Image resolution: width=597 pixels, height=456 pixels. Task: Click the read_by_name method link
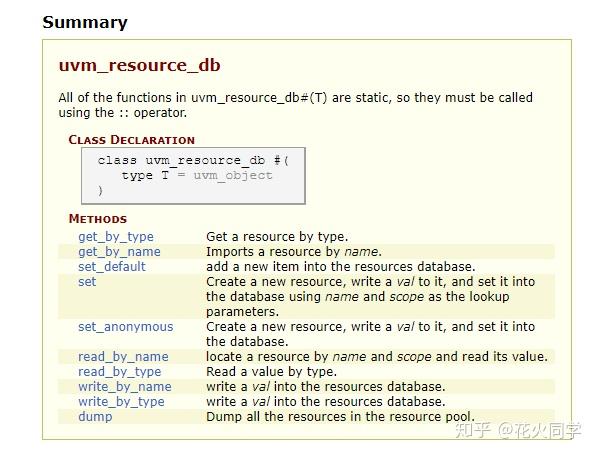tap(123, 357)
